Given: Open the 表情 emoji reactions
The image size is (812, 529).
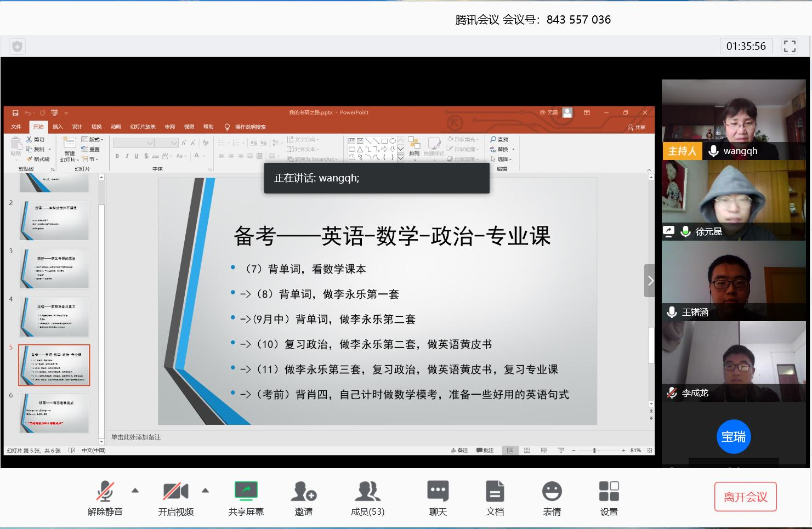Looking at the screenshot, I should pos(552,498).
